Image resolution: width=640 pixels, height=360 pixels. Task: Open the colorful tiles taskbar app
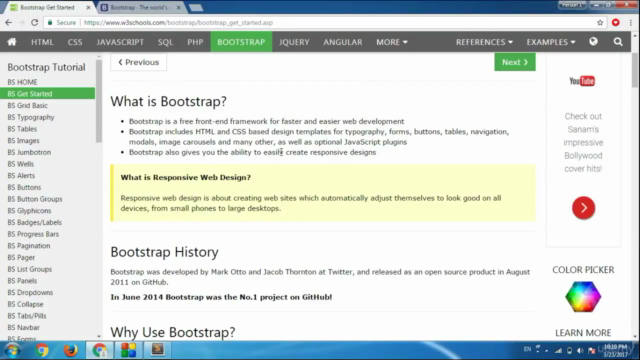click(x=128, y=350)
